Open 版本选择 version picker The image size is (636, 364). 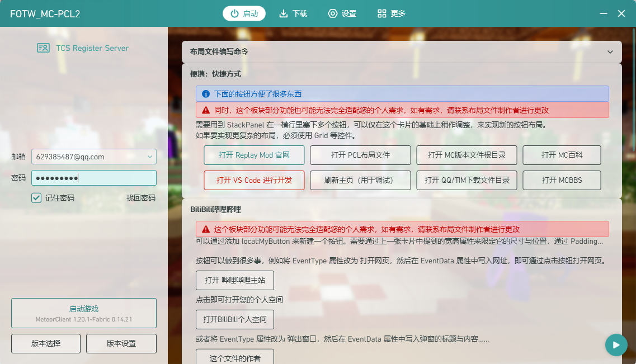(x=46, y=343)
